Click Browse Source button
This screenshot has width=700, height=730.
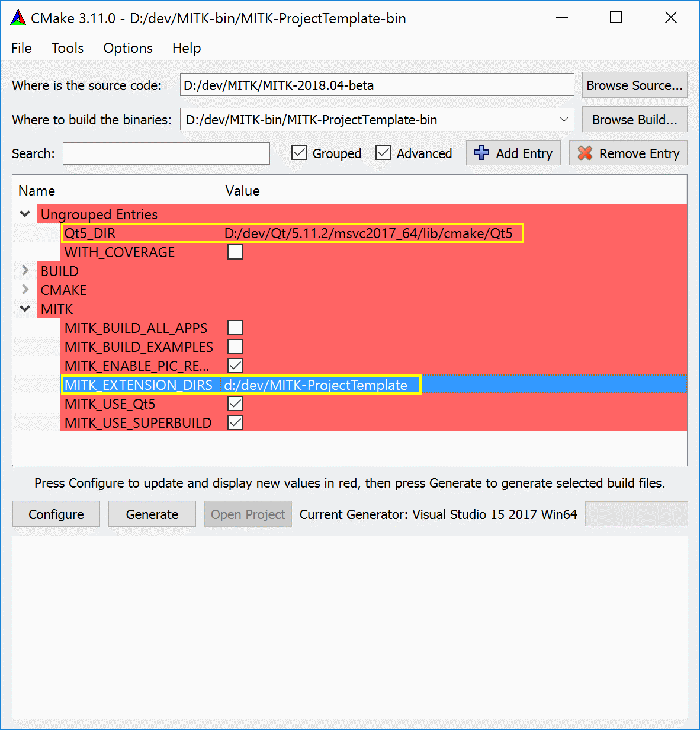pyautogui.click(x=634, y=85)
